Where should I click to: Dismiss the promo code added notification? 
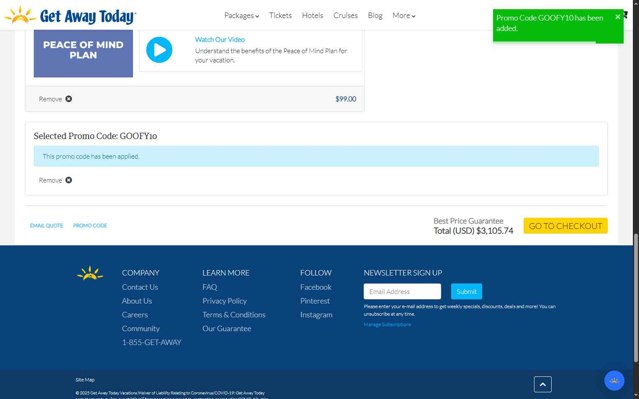click(x=617, y=17)
